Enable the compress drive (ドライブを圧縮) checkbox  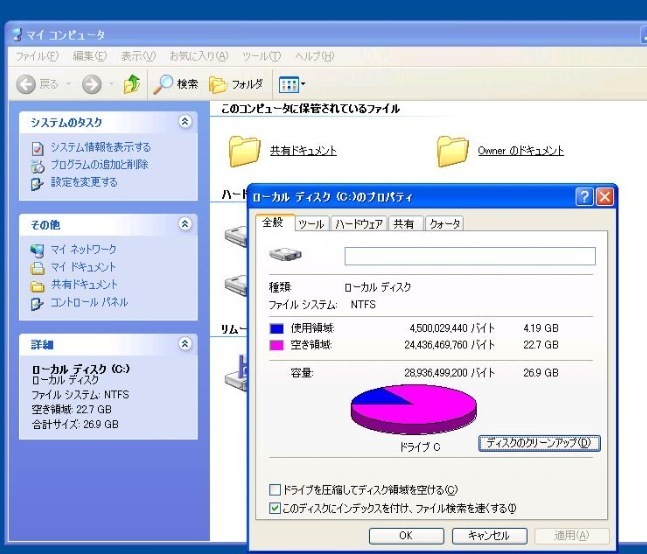275,490
